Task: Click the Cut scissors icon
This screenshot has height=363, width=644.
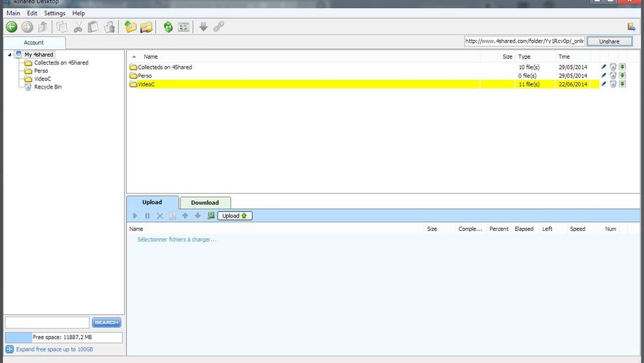Action: coord(78,27)
